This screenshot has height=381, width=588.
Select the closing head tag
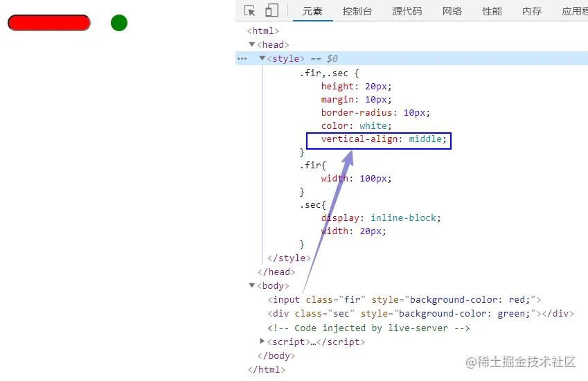[276, 272]
